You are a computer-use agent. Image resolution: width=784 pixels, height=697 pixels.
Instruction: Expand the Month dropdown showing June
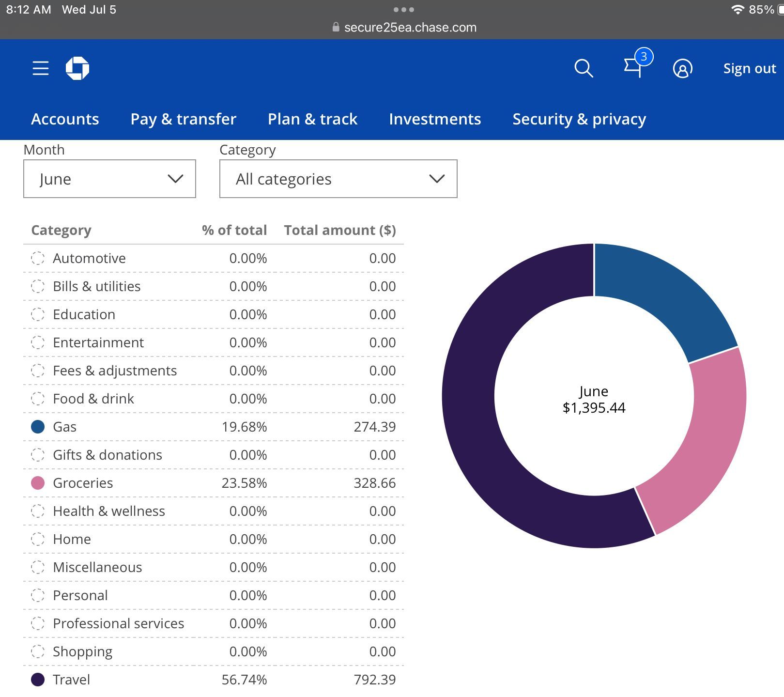tap(109, 179)
